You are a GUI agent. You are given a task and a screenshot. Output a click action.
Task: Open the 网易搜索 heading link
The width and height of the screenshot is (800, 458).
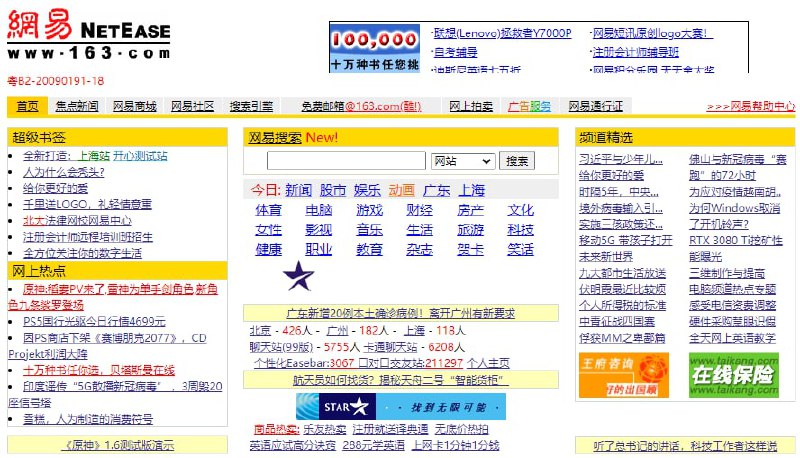275,137
